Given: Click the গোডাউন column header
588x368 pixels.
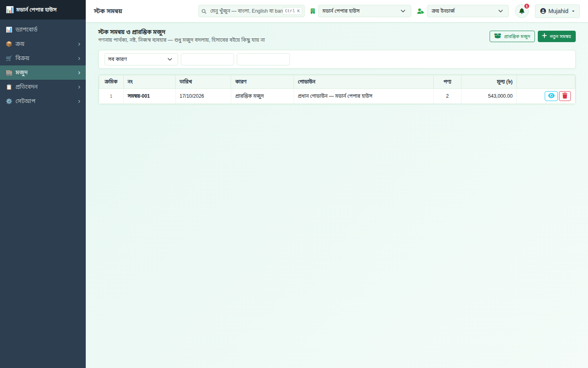Looking at the screenshot, I should pos(363,82).
